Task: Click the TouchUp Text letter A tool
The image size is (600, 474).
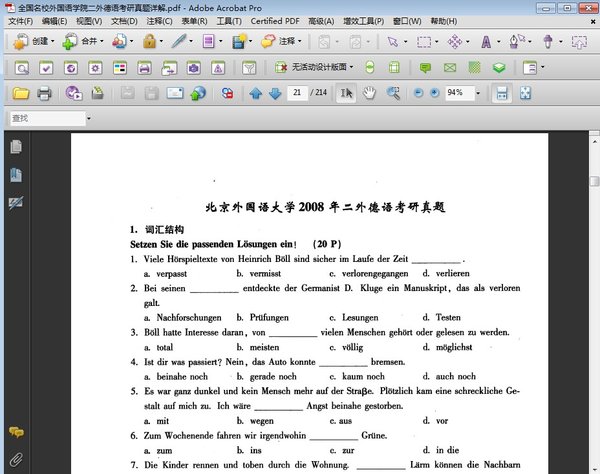Action: (x=486, y=41)
